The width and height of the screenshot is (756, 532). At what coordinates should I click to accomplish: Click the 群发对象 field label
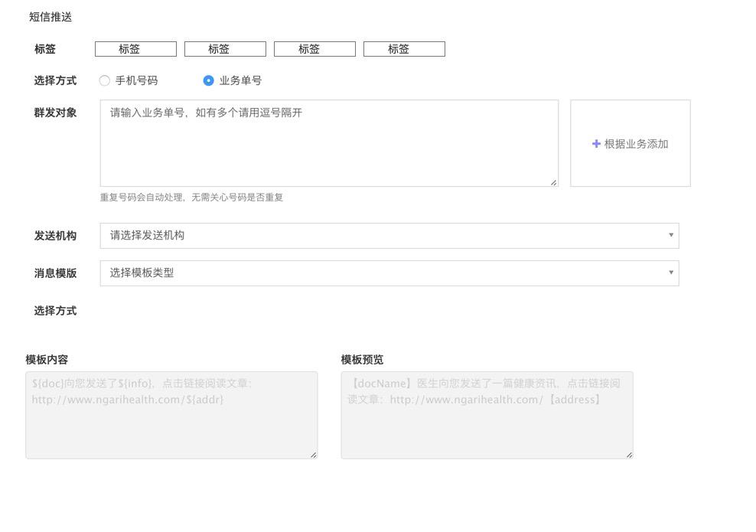coord(55,113)
